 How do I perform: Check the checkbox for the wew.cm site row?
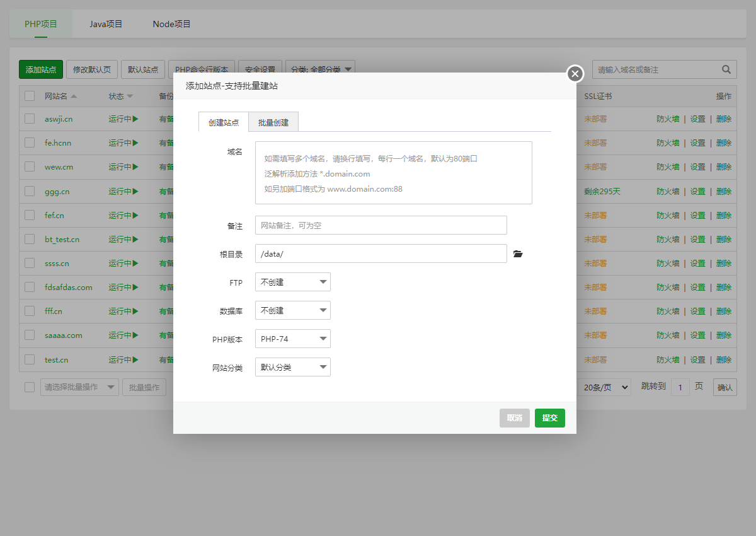click(29, 167)
